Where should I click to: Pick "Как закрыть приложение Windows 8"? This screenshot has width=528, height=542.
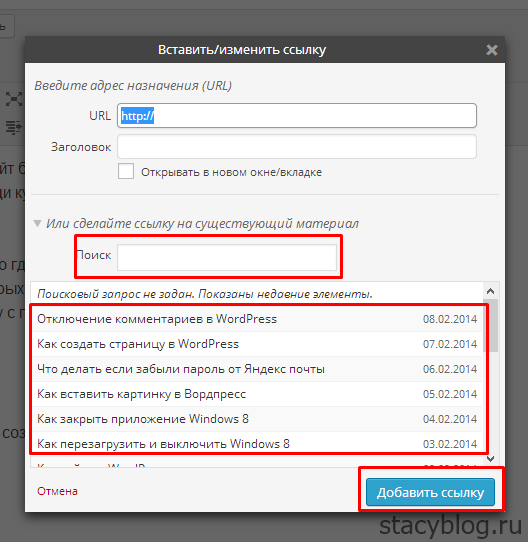(x=257, y=419)
